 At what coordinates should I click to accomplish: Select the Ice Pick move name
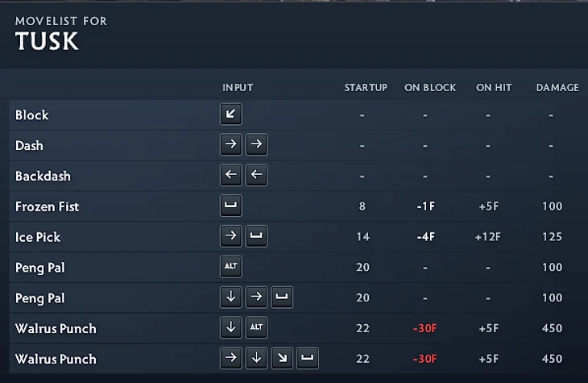tap(37, 237)
